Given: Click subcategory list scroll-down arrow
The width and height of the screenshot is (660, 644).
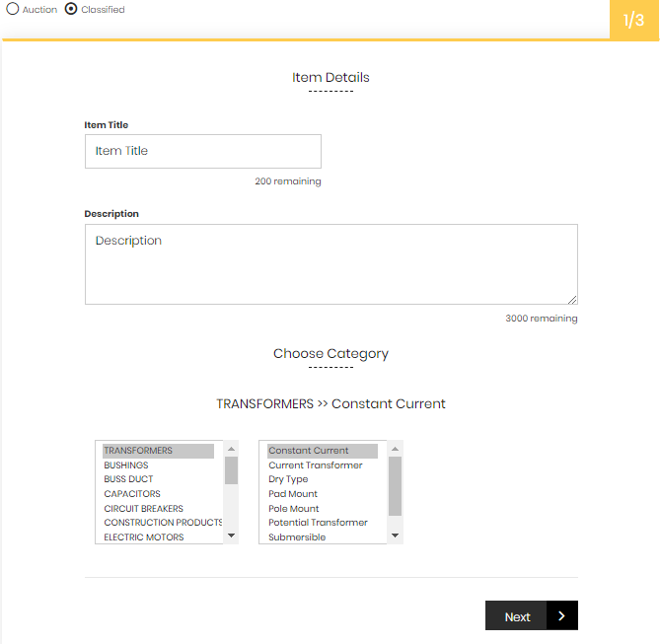Looking at the screenshot, I should pos(395,536).
